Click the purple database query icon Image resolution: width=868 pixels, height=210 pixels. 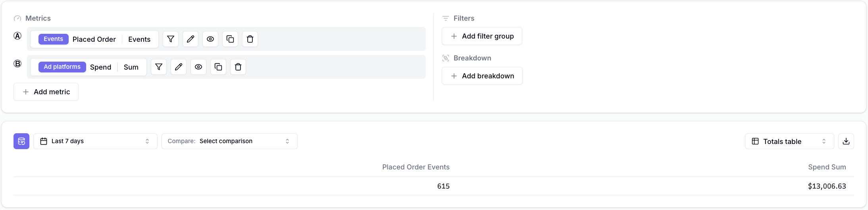(x=21, y=141)
